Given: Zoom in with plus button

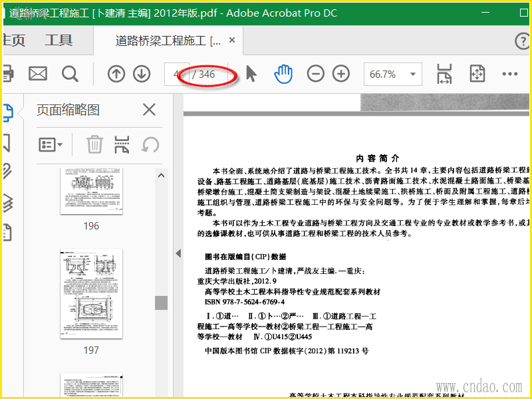Looking at the screenshot, I should pos(341,74).
